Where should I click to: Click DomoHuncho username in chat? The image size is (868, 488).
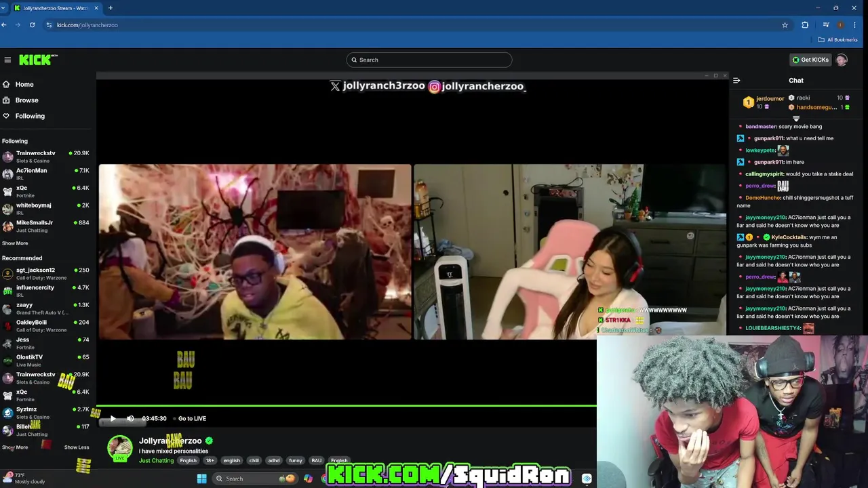[763, 197]
